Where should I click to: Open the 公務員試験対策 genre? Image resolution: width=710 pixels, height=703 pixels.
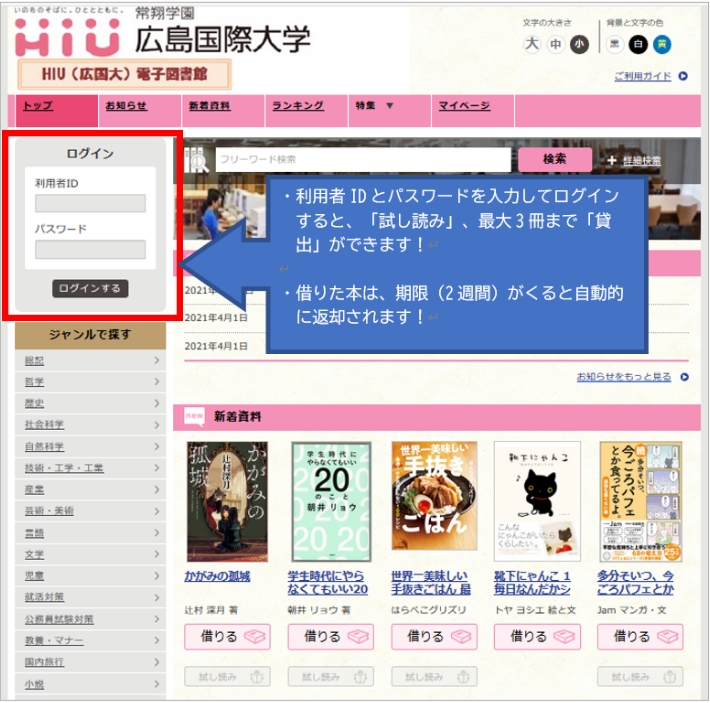90,619
